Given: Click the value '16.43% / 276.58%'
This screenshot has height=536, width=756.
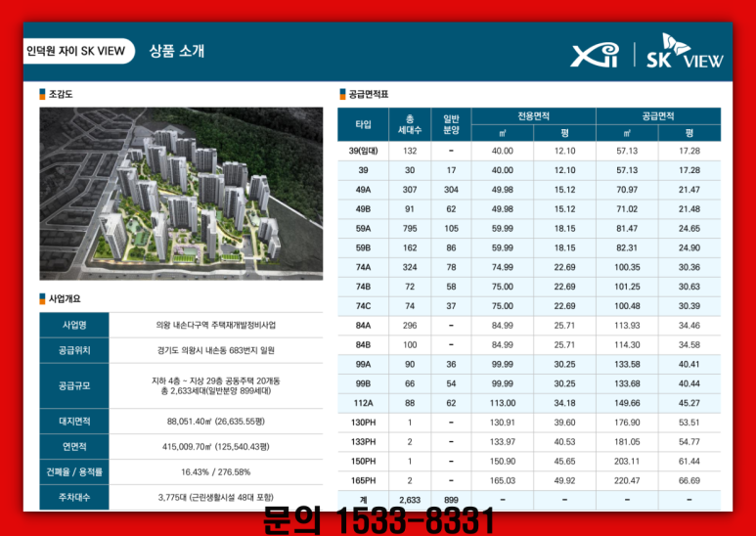Looking at the screenshot, I should pos(216,471).
